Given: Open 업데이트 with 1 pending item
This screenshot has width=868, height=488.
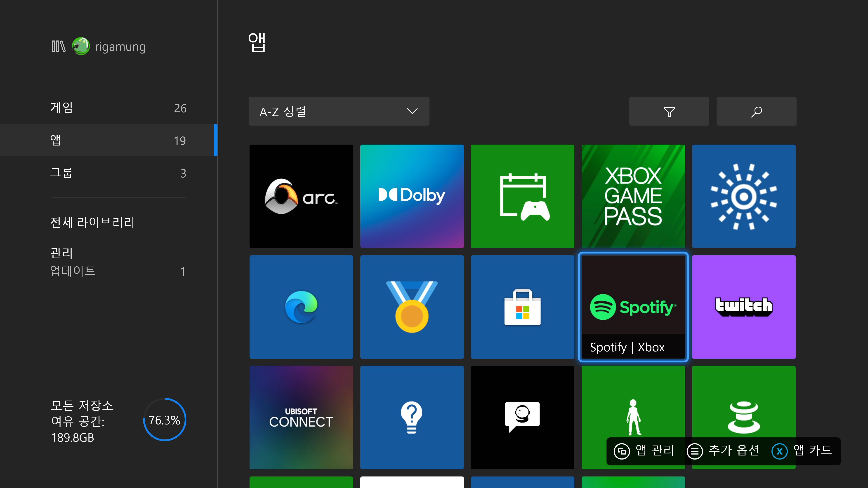Looking at the screenshot, I should pos(118,271).
